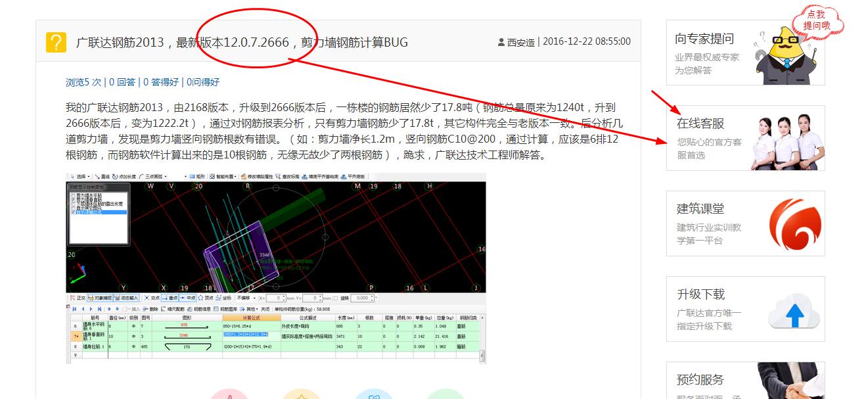Open the 广联达钢筋2013 question title

[242, 42]
